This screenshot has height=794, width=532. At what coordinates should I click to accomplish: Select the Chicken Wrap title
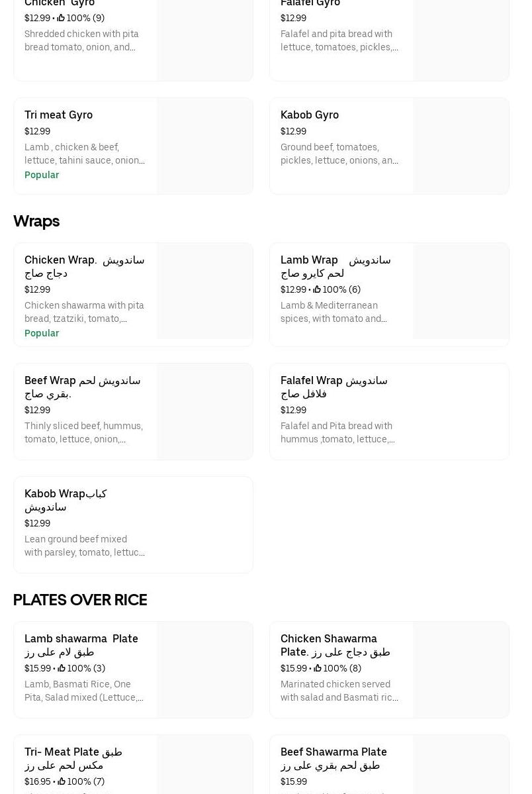84,266
